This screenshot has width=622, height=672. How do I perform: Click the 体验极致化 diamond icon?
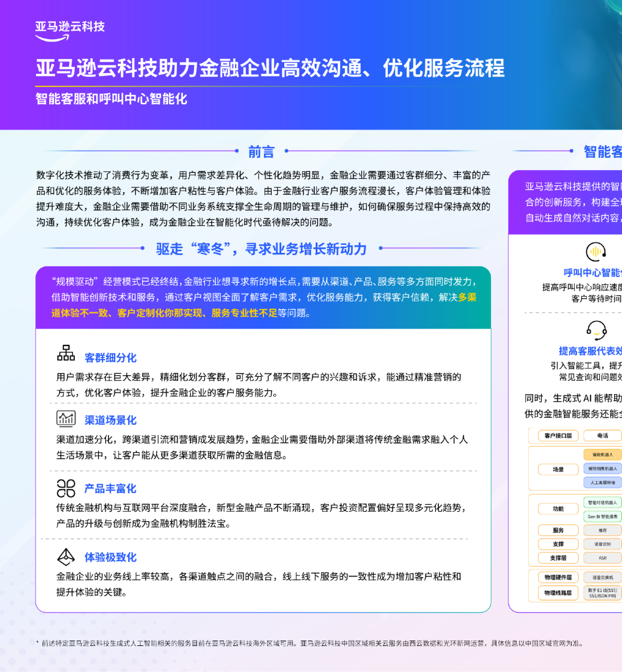[66, 556]
